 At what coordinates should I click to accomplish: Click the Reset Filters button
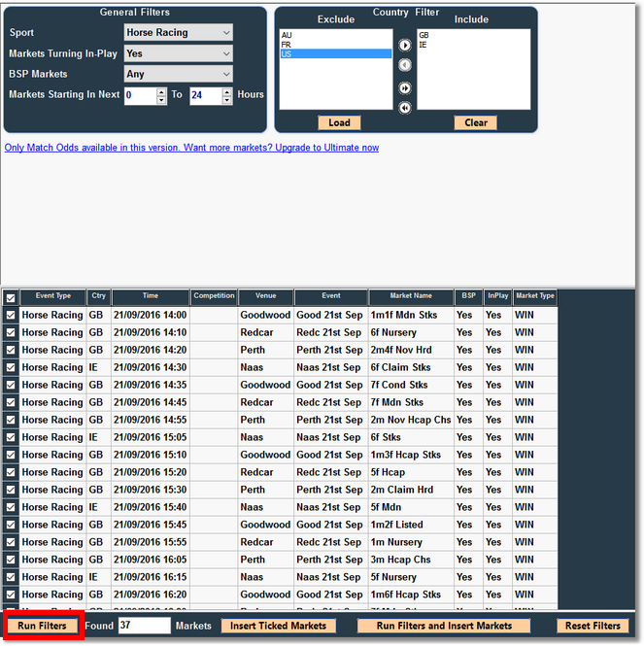[593, 626]
